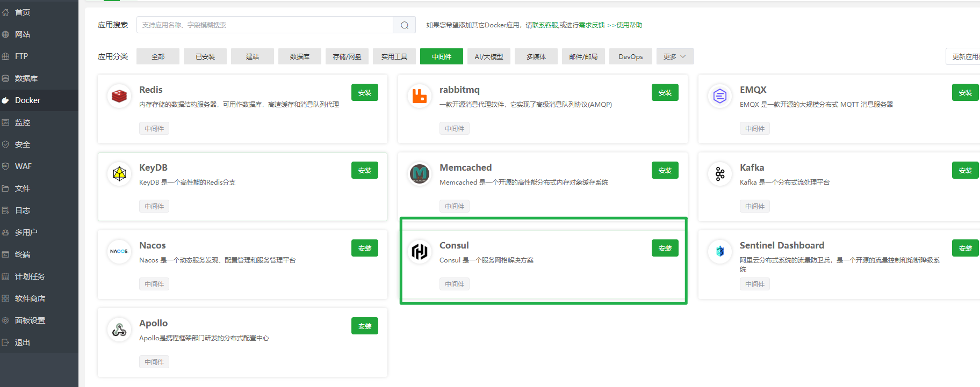Click the globe icon beside 网站
The width and height of the screenshot is (980, 387).
click(x=6, y=34)
